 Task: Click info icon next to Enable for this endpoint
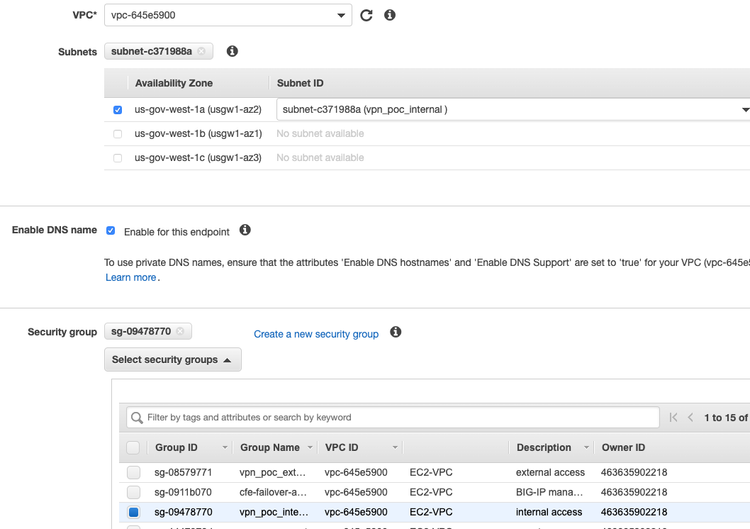tap(245, 230)
